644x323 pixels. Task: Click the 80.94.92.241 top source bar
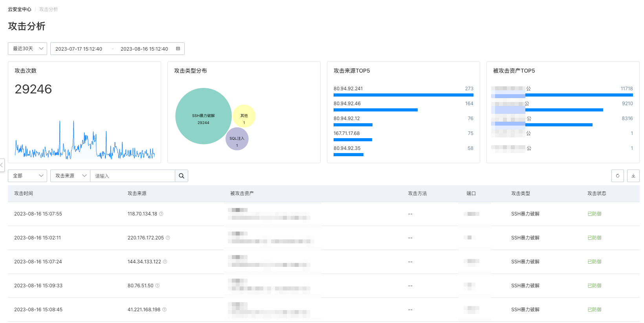[403, 95]
